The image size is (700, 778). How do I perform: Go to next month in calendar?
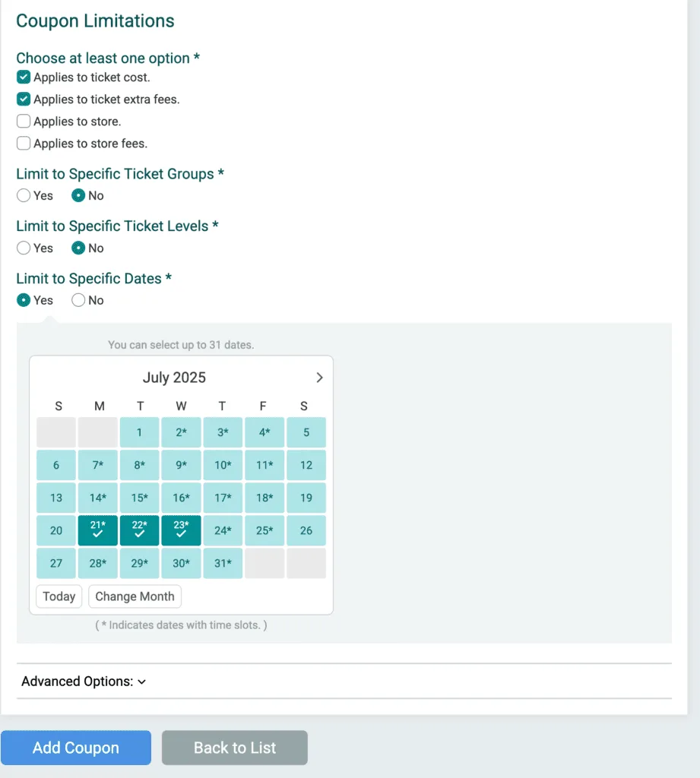pos(319,378)
